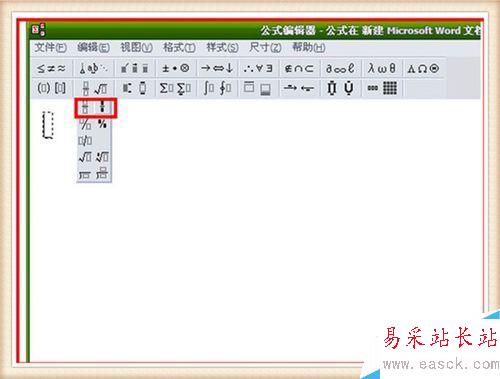Insert a long division template
500x379 pixels.
pos(85,174)
